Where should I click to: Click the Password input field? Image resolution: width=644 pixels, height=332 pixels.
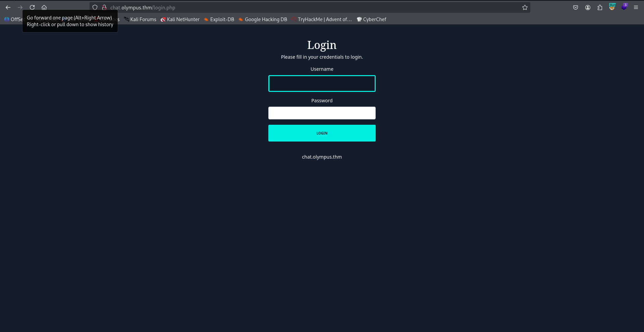pos(322,113)
